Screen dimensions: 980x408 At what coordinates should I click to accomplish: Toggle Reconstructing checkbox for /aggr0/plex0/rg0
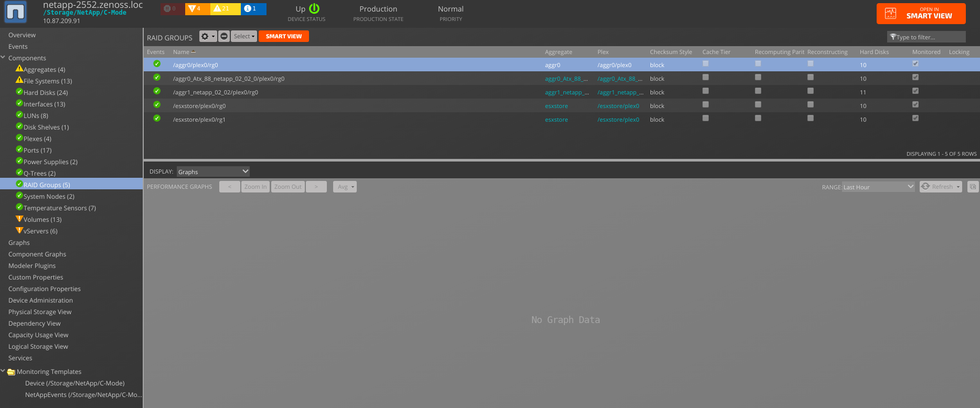(x=811, y=63)
